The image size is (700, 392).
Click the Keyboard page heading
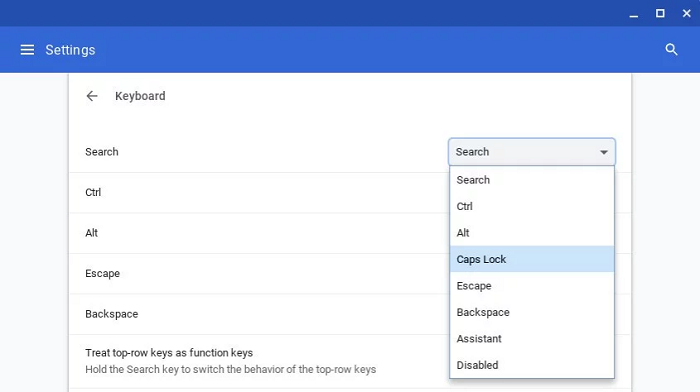(x=140, y=96)
